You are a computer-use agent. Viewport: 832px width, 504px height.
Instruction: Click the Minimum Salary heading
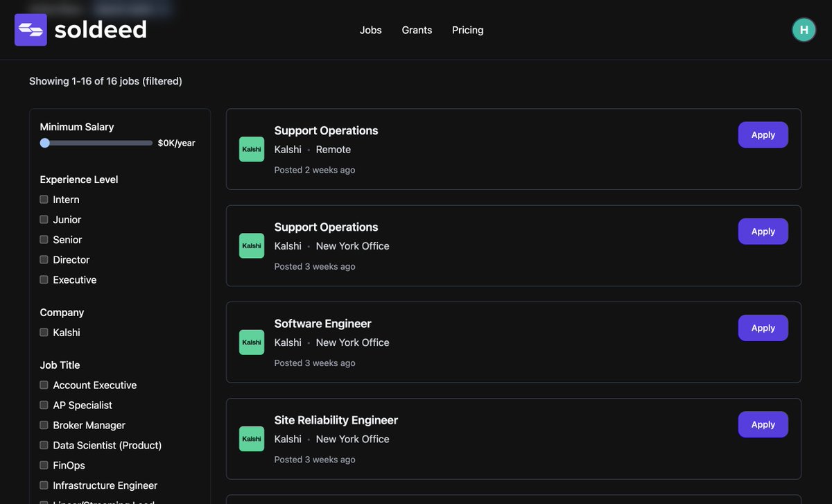77,127
